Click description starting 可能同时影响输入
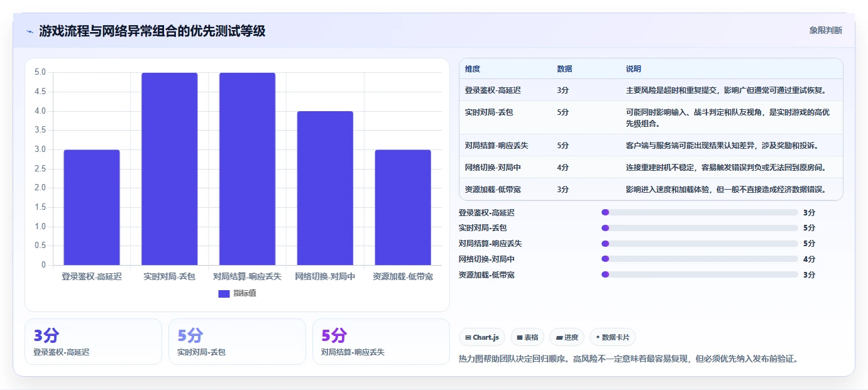868x390 pixels. pos(728,117)
